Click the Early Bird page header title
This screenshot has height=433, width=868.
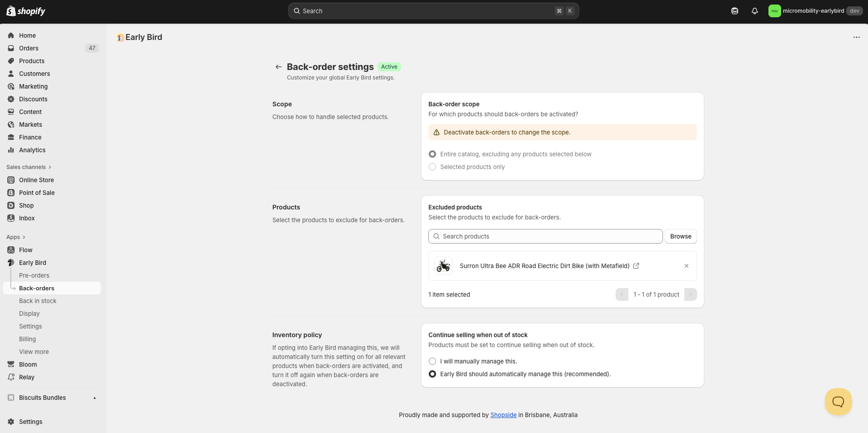pos(144,37)
